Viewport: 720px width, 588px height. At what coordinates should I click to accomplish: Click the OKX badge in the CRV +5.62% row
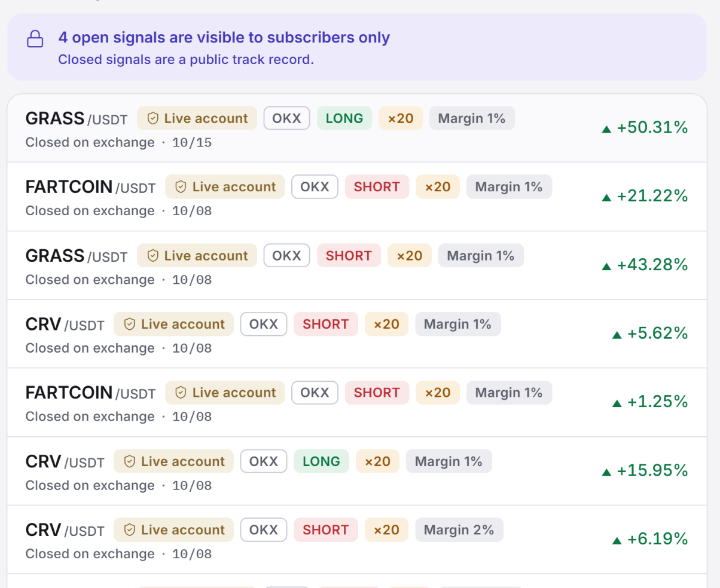(264, 324)
